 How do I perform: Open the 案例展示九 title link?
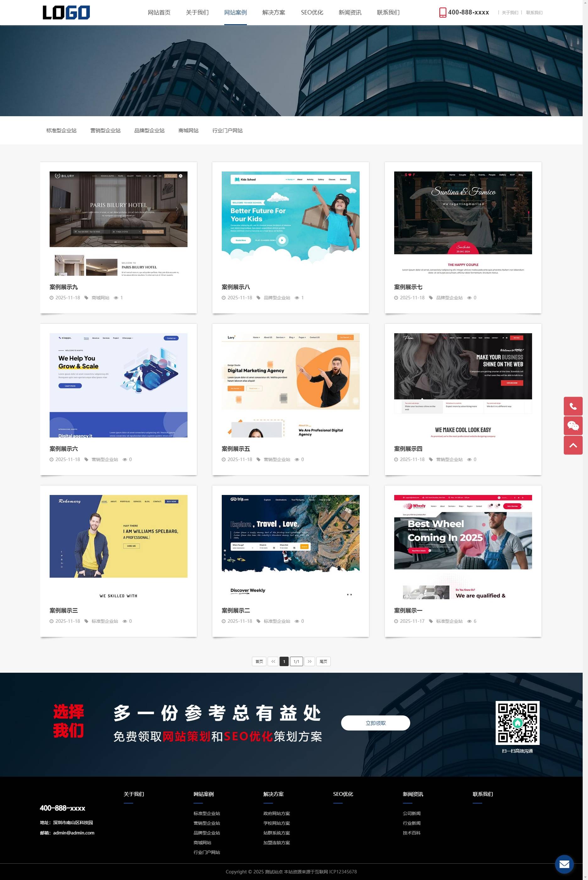pyautogui.click(x=64, y=287)
